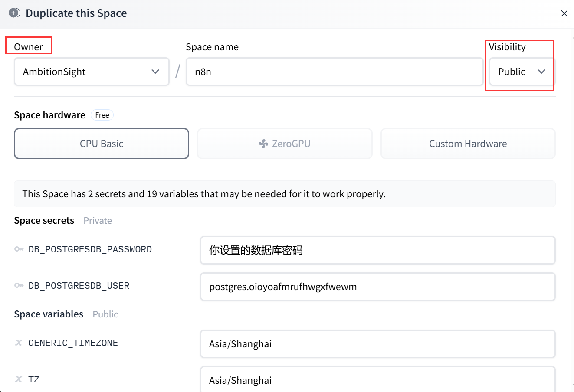Pick Custom Hardware option
Screen dimensions: 574x392
[x=468, y=144]
